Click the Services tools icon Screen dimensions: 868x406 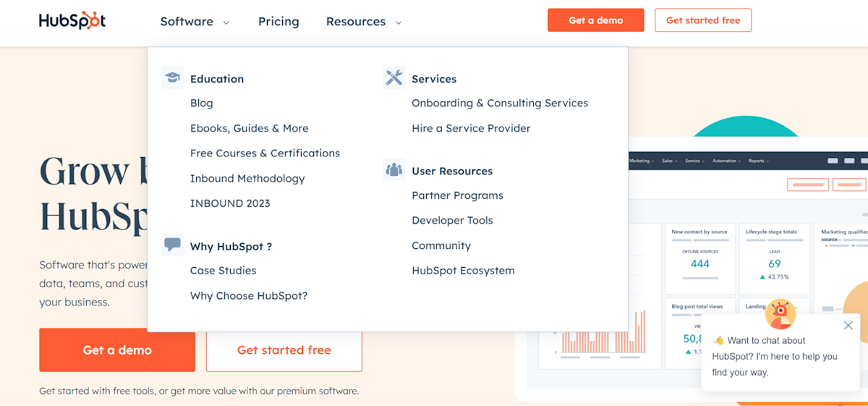point(394,78)
